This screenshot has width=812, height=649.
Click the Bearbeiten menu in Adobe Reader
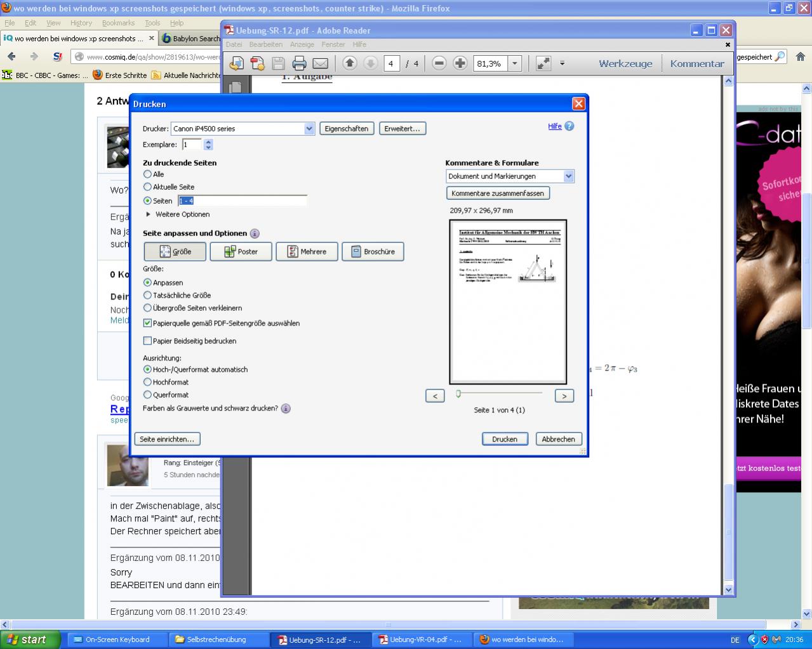click(266, 44)
